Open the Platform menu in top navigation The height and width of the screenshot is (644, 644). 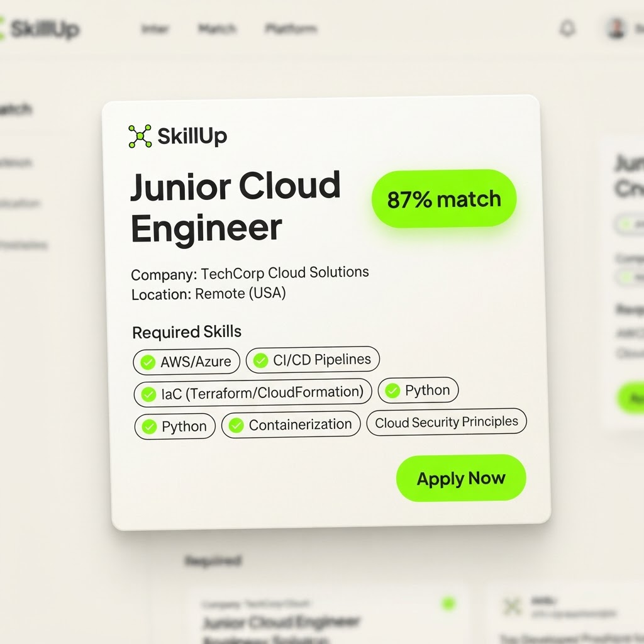pos(291,29)
